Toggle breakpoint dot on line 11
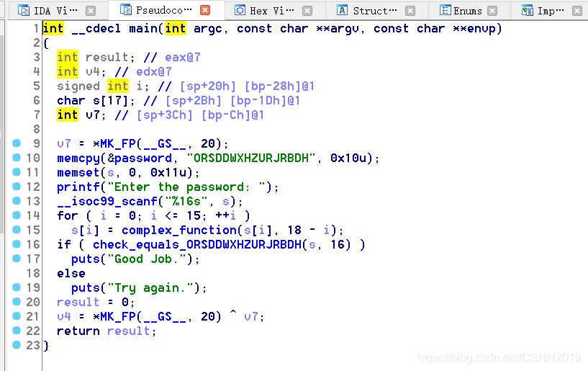This screenshot has height=371, width=588. tap(17, 172)
